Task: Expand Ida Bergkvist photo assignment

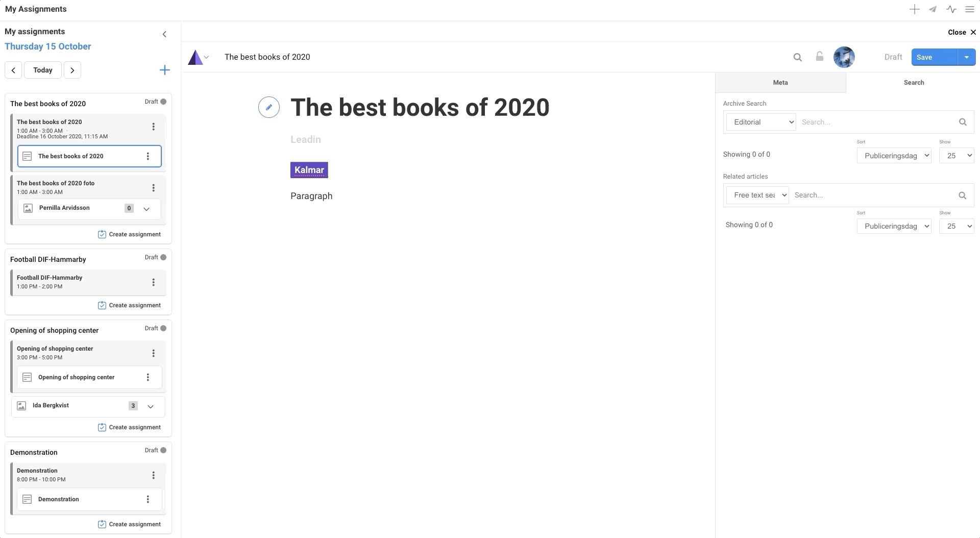Action: pos(151,406)
